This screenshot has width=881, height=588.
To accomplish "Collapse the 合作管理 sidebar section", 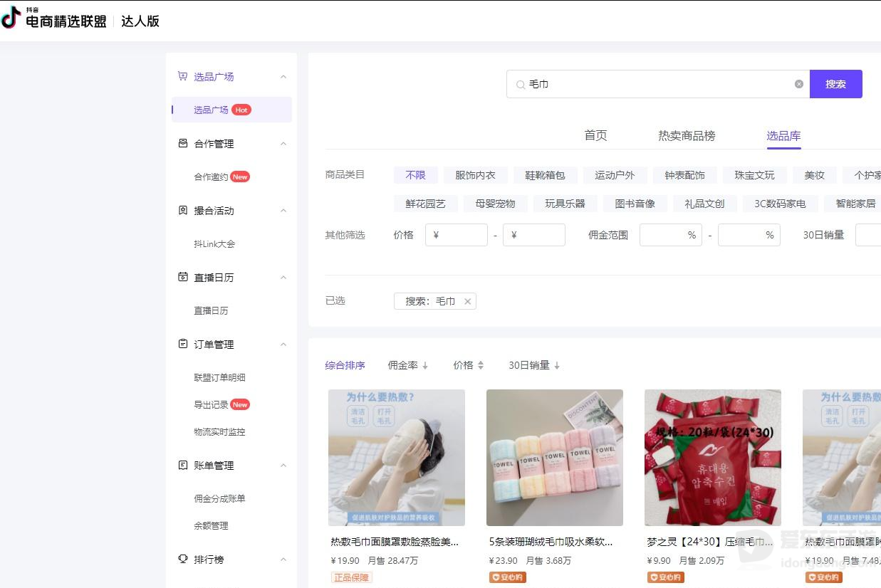I will point(283,143).
